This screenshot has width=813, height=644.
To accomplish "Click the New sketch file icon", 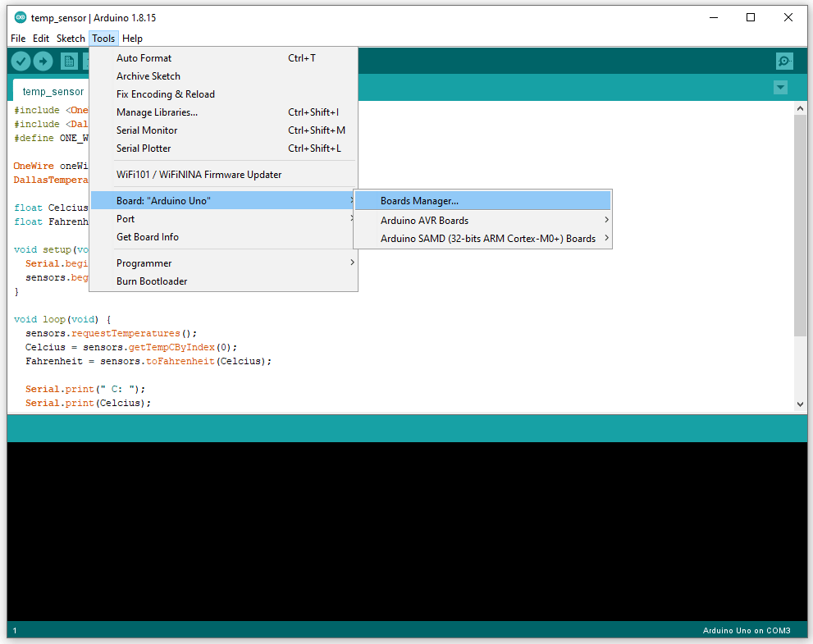I will click(x=69, y=62).
